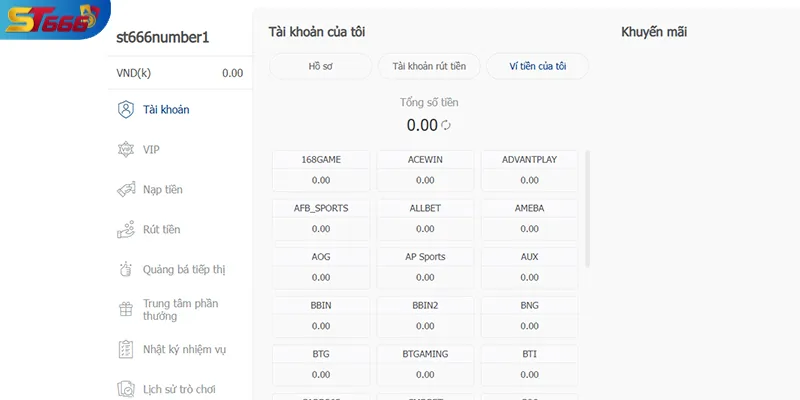
Task: Click the Rút tiền withdraw icon
Action: 125,229
